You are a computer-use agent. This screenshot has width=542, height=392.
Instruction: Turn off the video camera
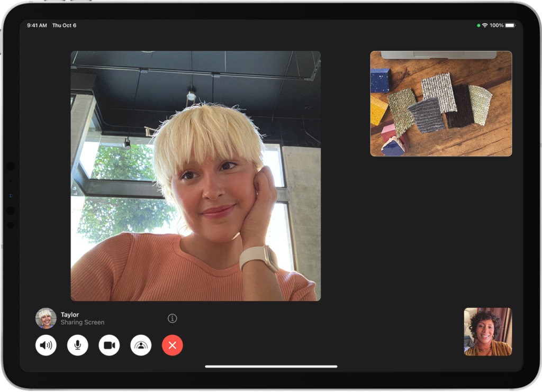coord(109,345)
